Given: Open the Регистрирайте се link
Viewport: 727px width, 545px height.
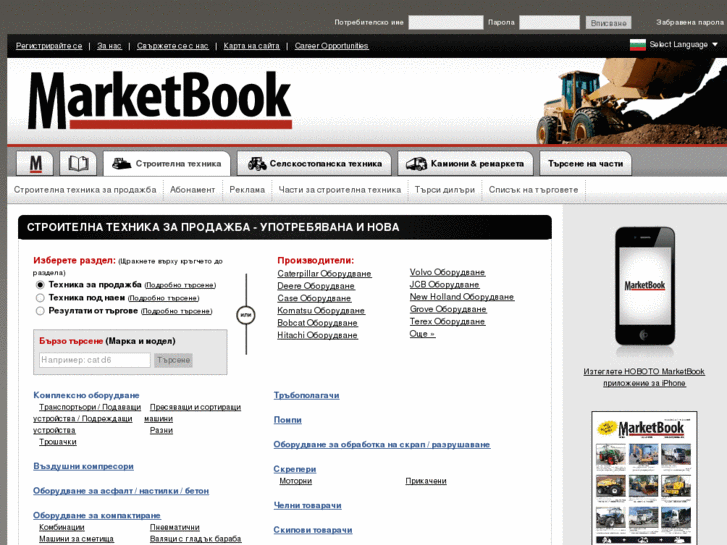Looking at the screenshot, I should pyautogui.click(x=49, y=45).
